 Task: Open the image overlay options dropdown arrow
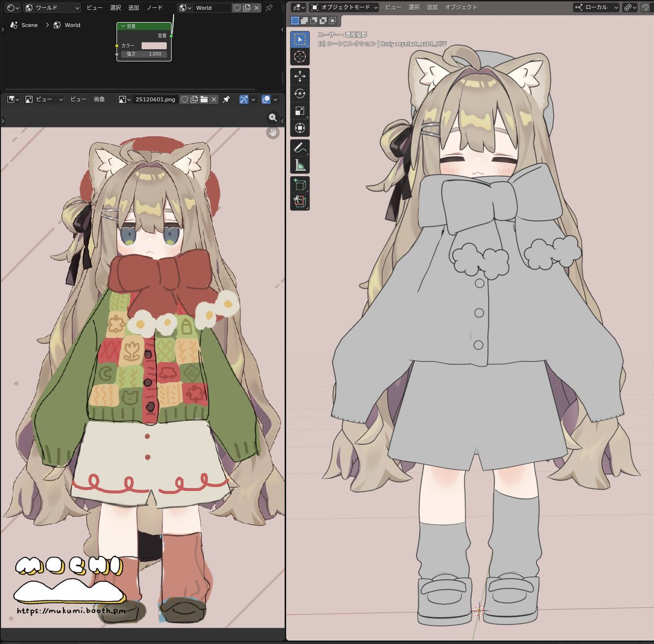click(275, 99)
